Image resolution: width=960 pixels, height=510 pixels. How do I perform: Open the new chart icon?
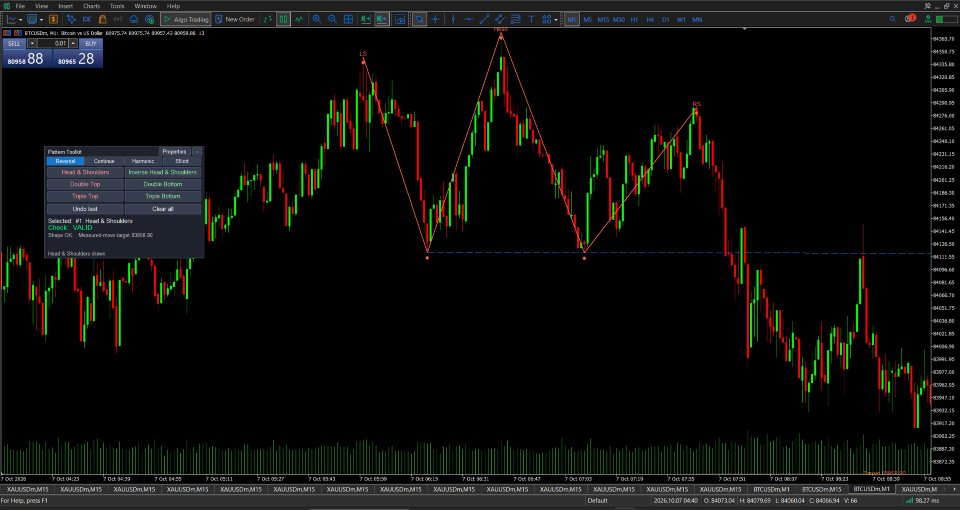[x=12, y=20]
